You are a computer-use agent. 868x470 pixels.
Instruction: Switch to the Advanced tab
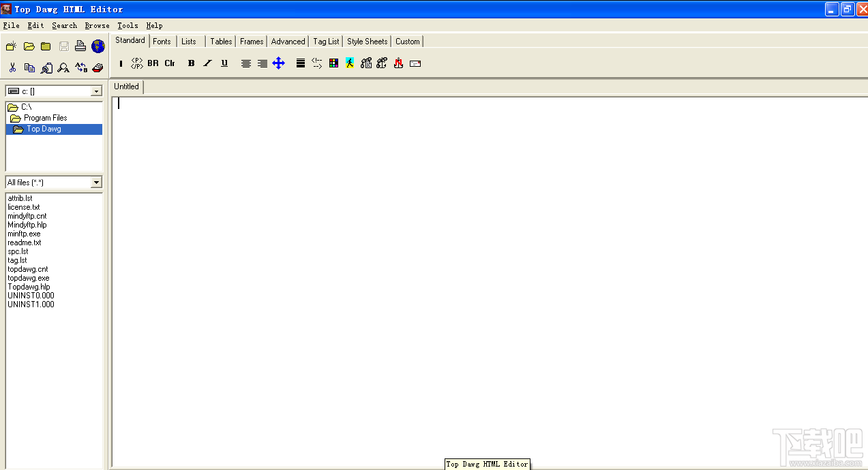(x=288, y=42)
